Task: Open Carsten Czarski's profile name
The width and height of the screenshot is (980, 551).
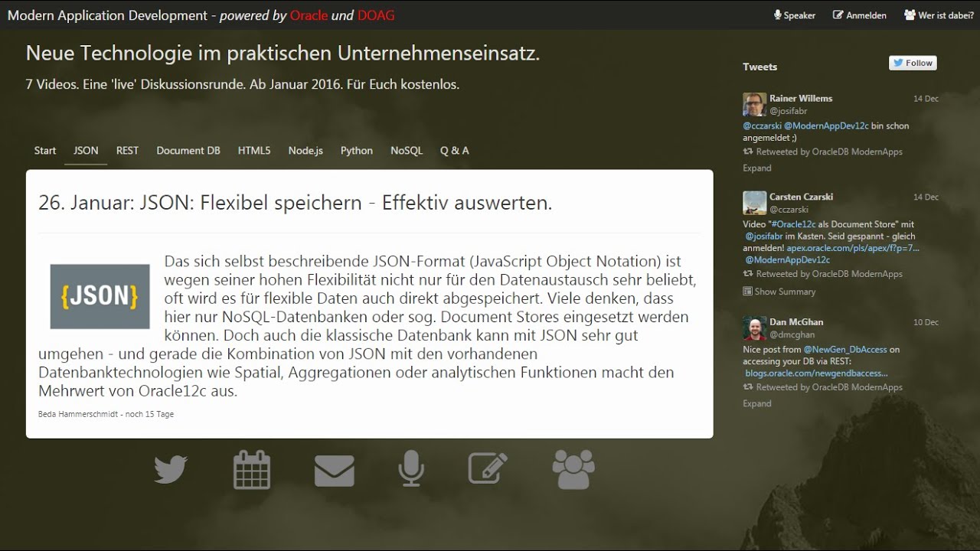Action: coord(801,197)
